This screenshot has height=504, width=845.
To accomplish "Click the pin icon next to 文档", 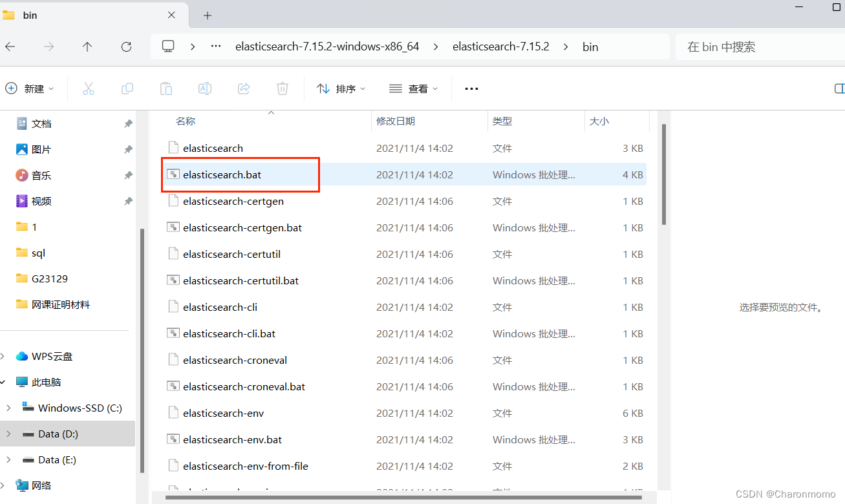I will tap(128, 123).
